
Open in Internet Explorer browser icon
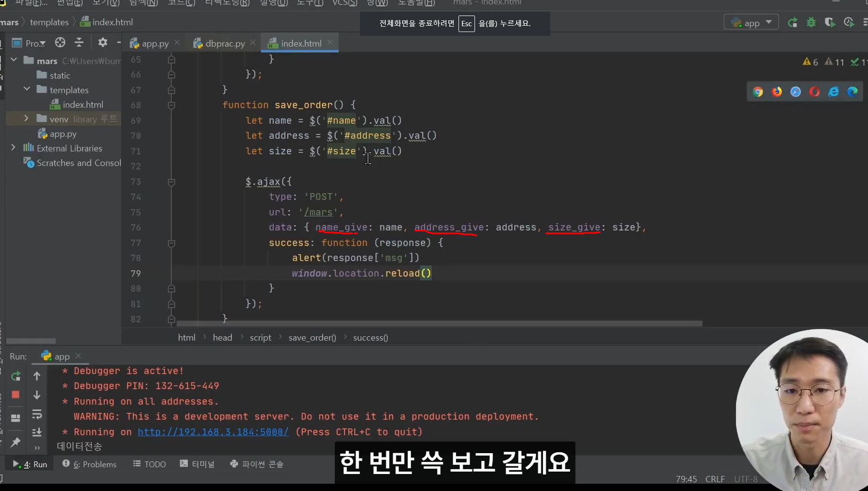[834, 92]
